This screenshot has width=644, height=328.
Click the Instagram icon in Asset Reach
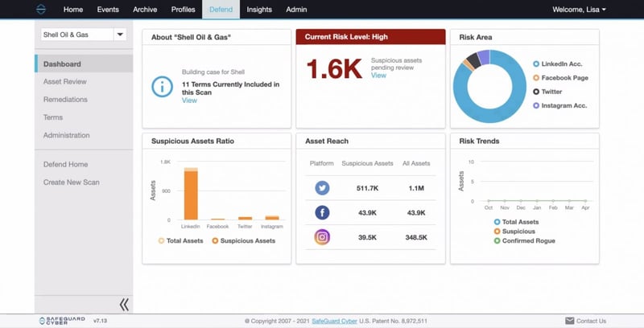322,237
